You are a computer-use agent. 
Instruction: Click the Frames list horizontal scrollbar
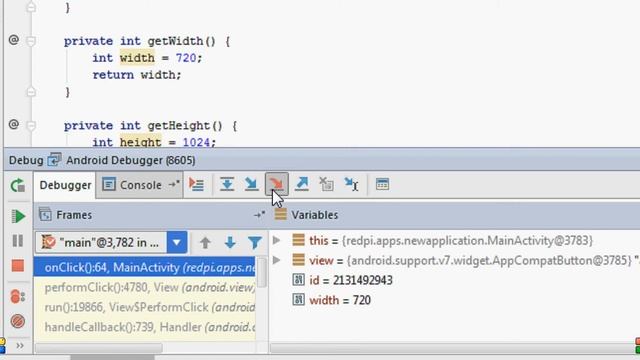click(99, 348)
